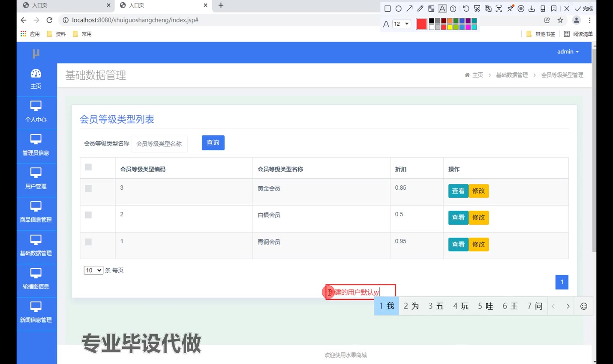613x364 pixels.
Task: Open the font size 12 dropdown
Action: pos(402,24)
